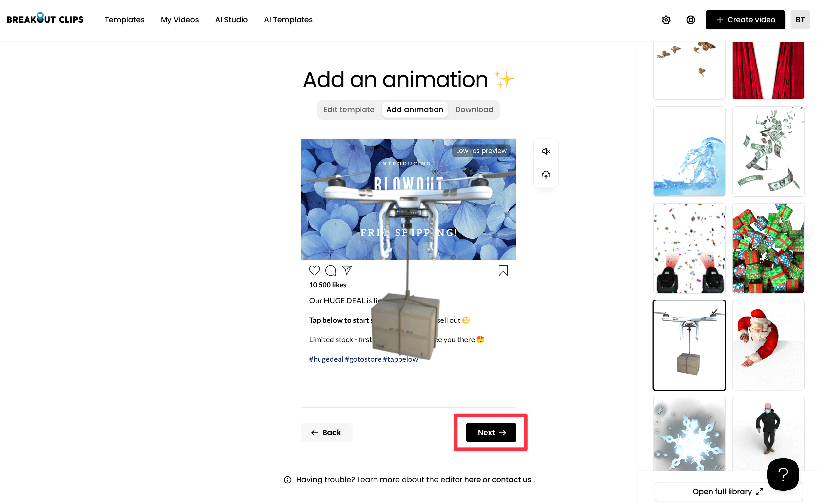Toggle the mute sound icon

(545, 151)
